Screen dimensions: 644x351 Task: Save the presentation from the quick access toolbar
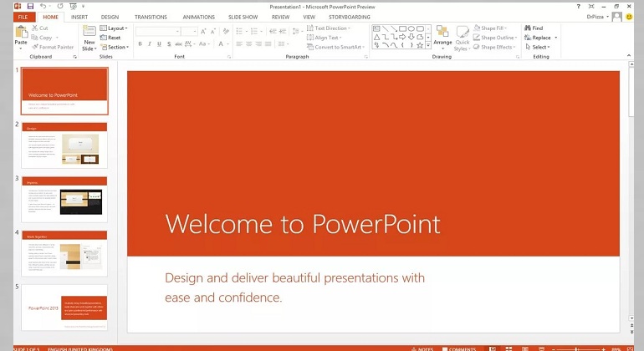pos(30,6)
